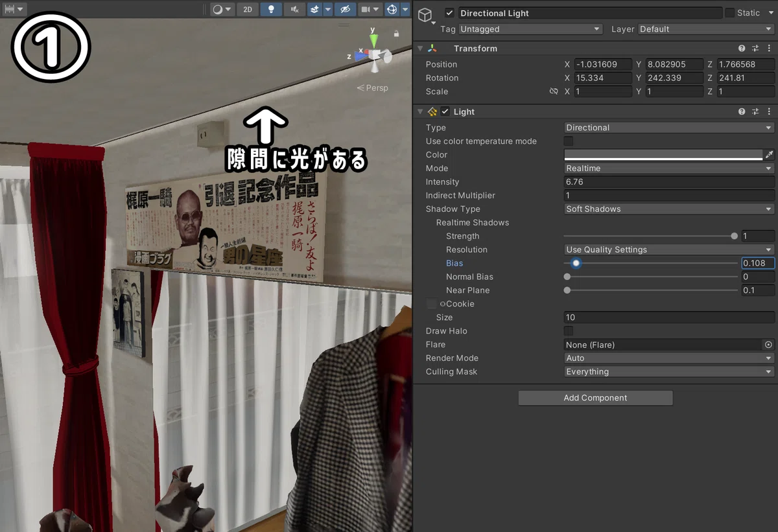The width and height of the screenshot is (778, 532).
Task: Click the Add Component button
Action: click(x=595, y=398)
